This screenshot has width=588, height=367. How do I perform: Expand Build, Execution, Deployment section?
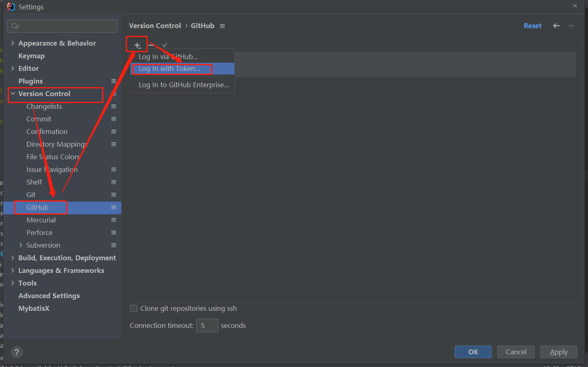coord(13,258)
